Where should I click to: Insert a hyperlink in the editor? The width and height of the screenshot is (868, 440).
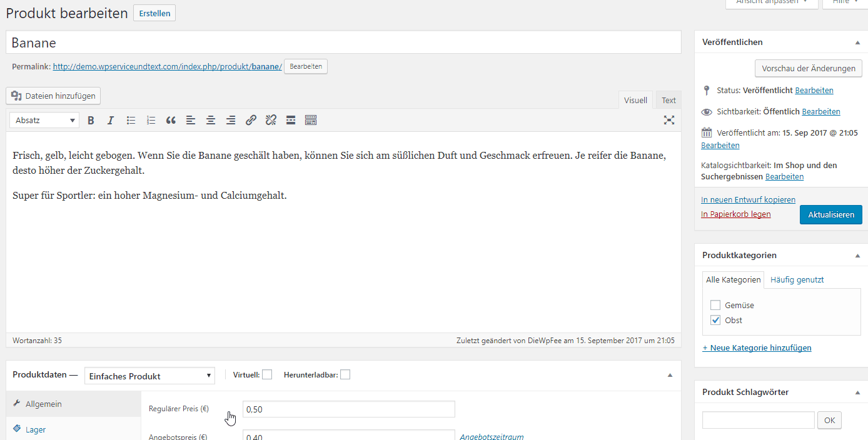(x=251, y=119)
